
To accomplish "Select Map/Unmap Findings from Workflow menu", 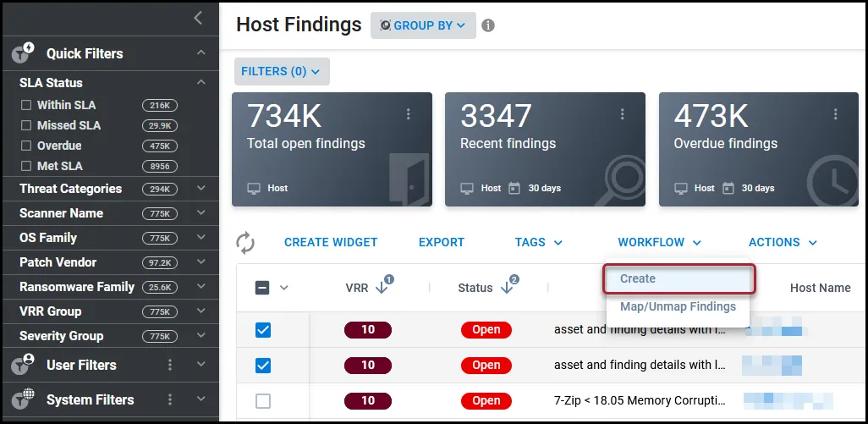I will click(678, 306).
